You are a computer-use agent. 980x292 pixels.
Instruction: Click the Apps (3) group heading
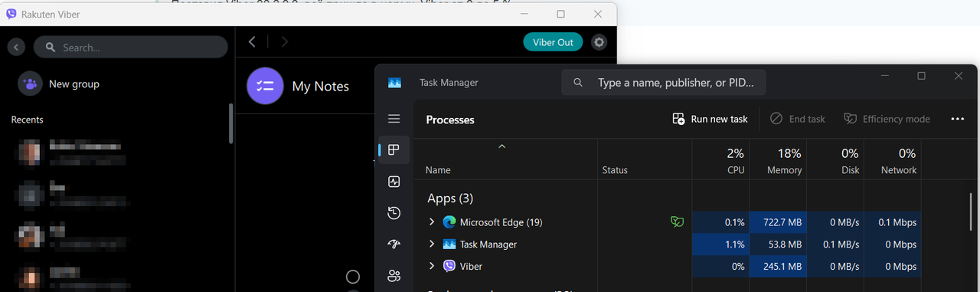[449, 198]
